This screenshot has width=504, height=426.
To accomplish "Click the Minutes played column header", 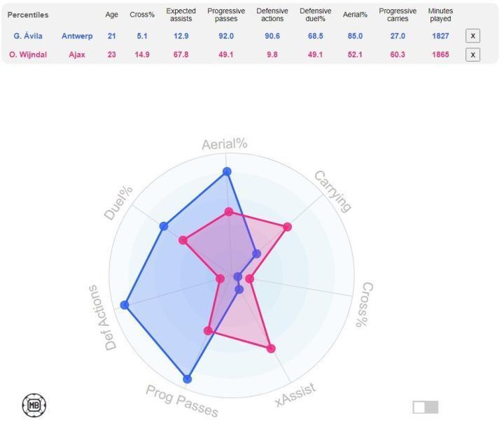I will tap(440, 15).
